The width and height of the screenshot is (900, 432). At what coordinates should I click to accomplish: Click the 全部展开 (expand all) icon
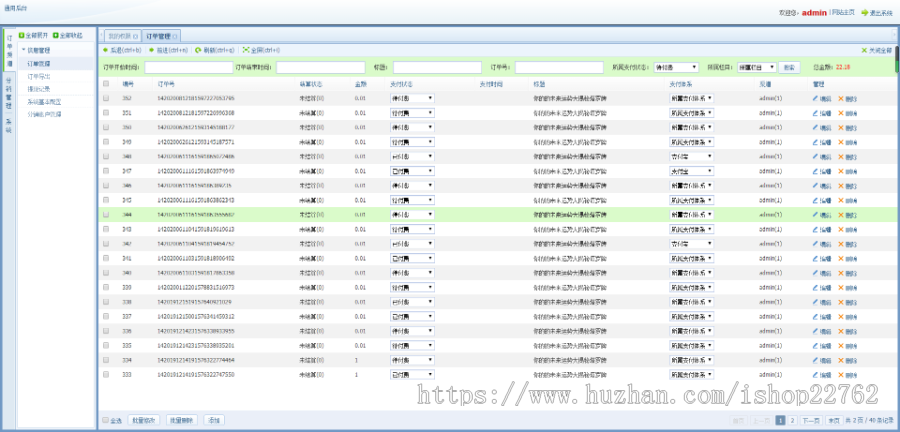(22, 35)
